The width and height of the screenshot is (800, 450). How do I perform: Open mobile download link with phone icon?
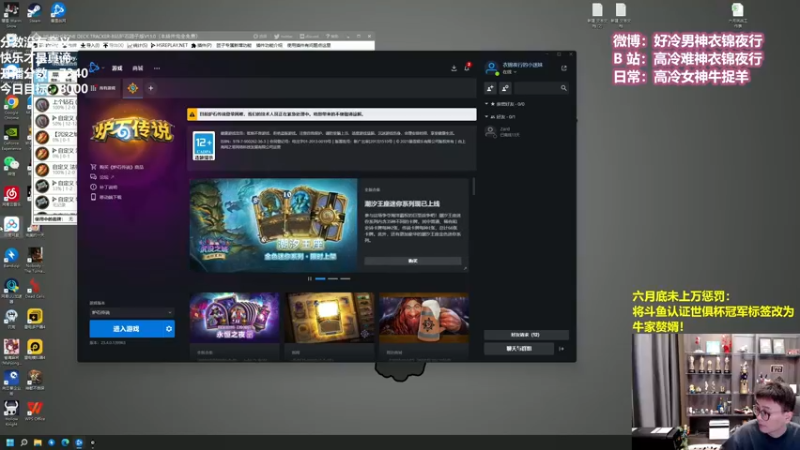tap(106, 197)
